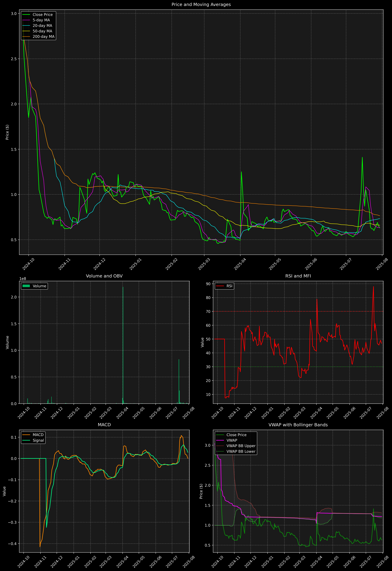Image resolution: width=392 pixels, height=571 pixels.
Task: Click the 1.5 y-axis tick of top chart
Action: coord(14,149)
